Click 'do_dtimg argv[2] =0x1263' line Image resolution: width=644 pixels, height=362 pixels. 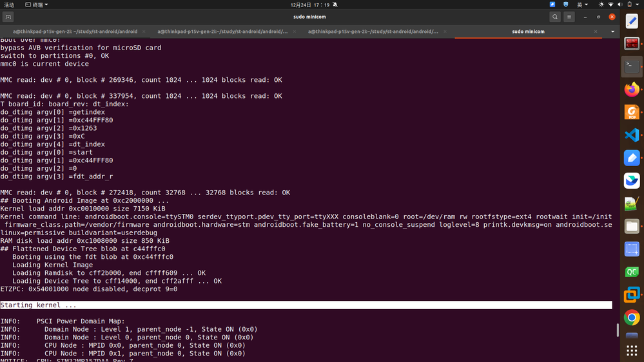tap(48, 128)
